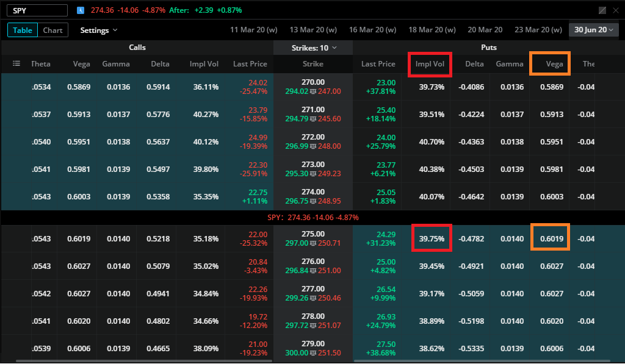Screen dimensions: 625x364
Task: Select the 13 Mar 20 (w) expiration
Action: point(313,30)
